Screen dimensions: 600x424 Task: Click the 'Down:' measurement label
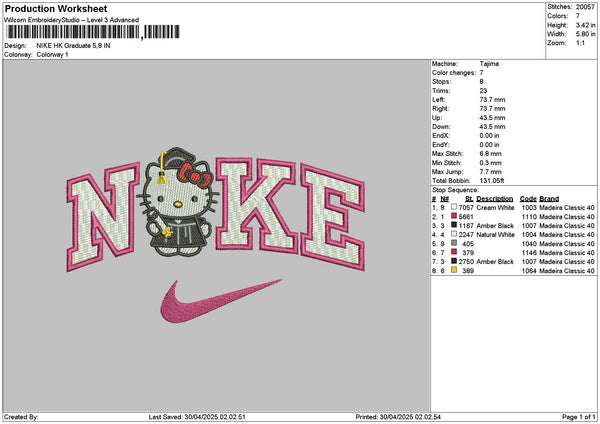pos(441,127)
